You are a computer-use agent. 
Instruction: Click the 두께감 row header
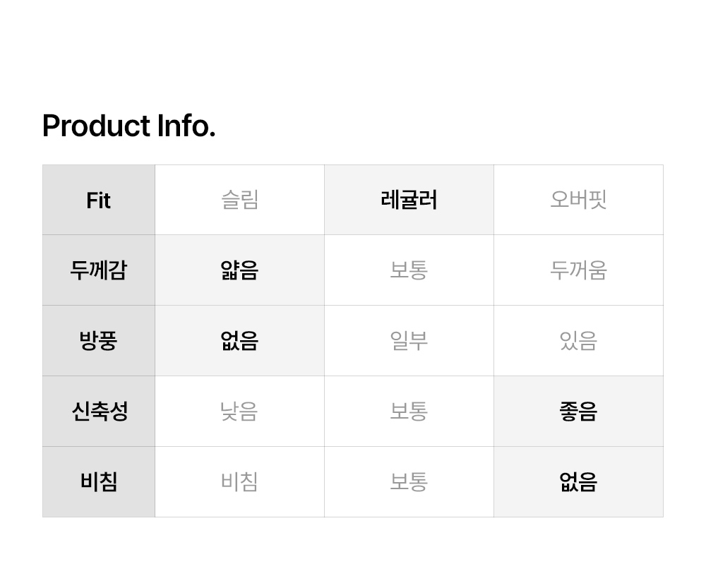pos(99,270)
